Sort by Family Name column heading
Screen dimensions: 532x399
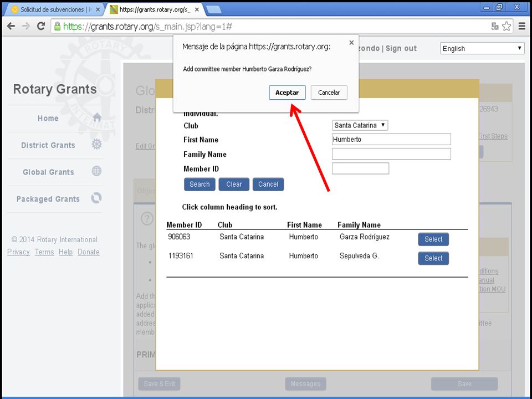click(x=359, y=224)
